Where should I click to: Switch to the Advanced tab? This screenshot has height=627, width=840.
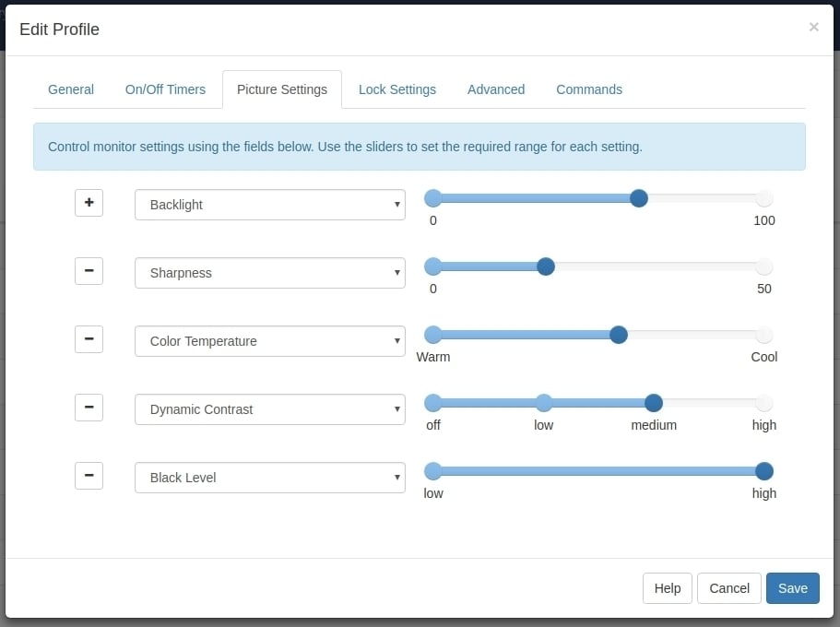(496, 89)
